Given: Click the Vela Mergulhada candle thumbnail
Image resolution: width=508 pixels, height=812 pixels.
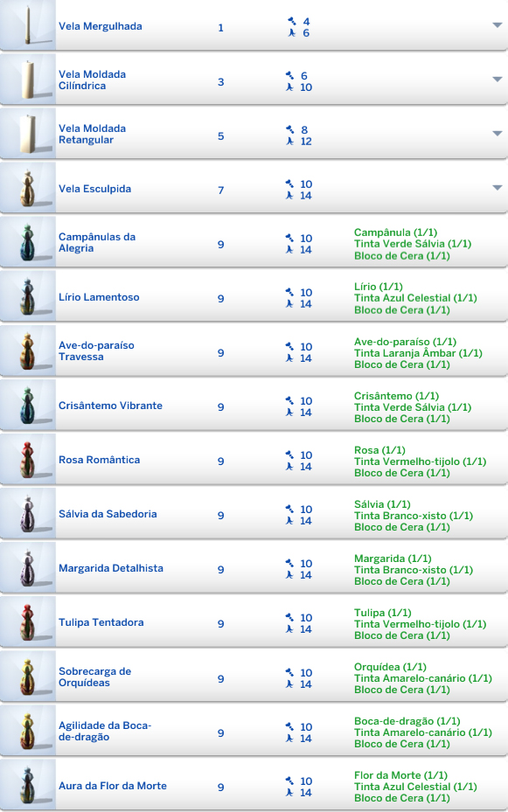Looking at the screenshot, I should coord(28,25).
